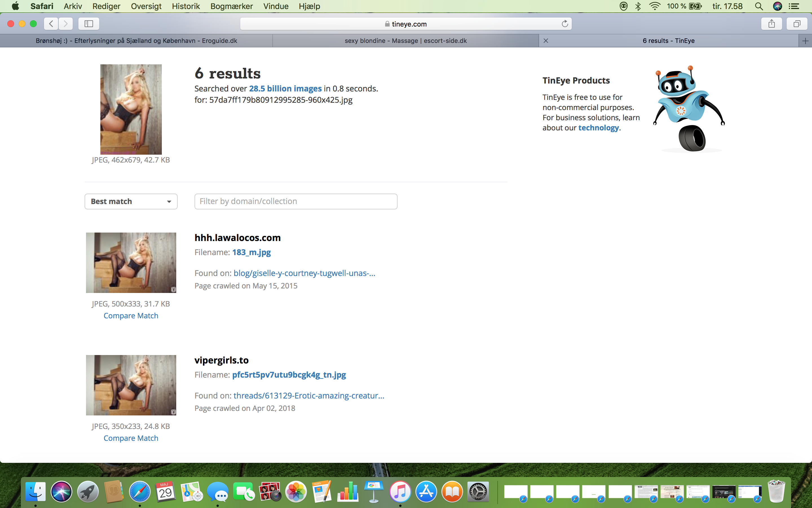Show all tabs overview button
Viewport: 812px width, 508px height.
797,23
